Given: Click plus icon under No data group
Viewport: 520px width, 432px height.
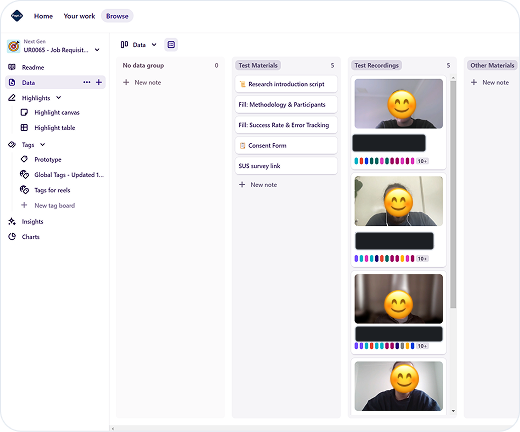Looking at the screenshot, I should [126, 82].
